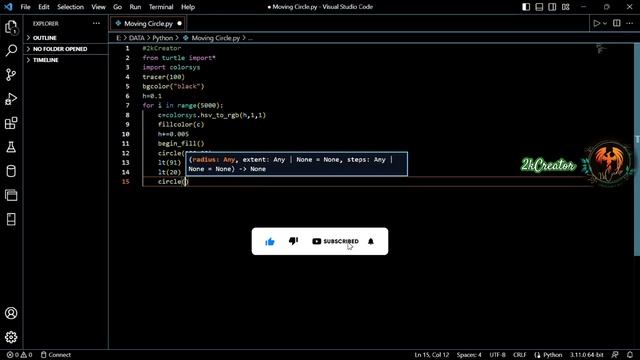Open the Extensions view
Viewport: 640px width, 360px height.
pos(11,123)
